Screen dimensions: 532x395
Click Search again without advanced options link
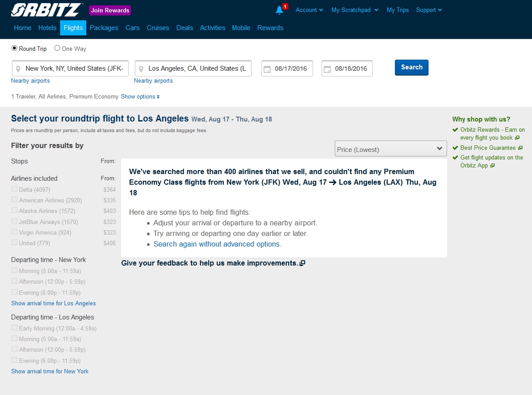click(217, 244)
